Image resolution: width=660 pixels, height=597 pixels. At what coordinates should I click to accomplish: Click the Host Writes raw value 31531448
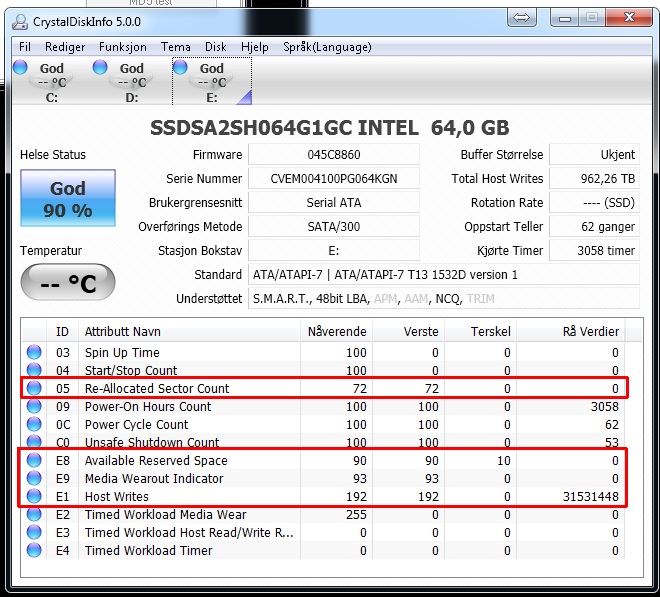(591, 496)
